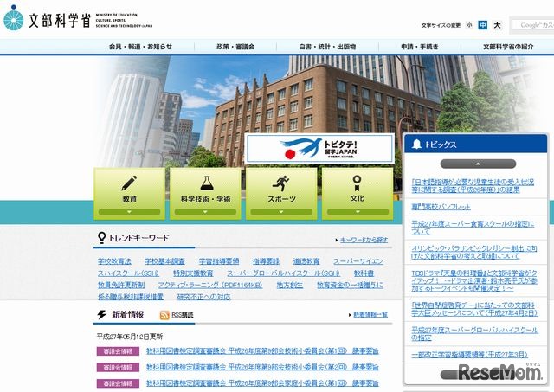
Task: Open the スポーツ runner icon tile
Action: click(281, 194)
